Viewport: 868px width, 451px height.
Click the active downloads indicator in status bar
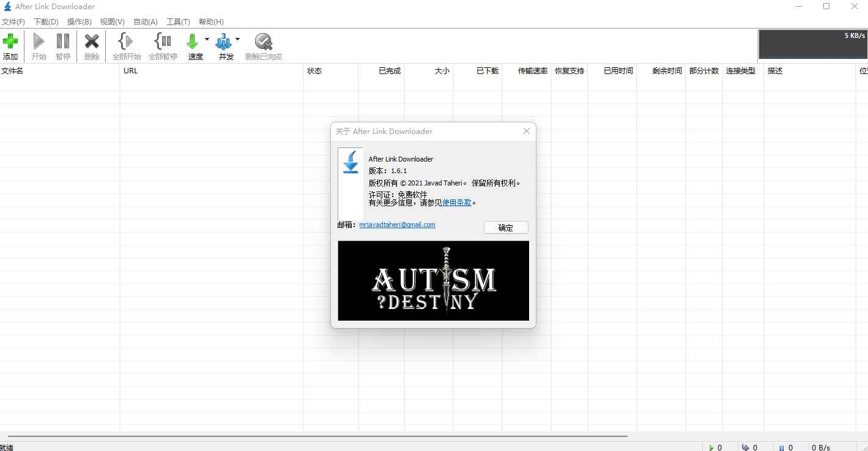(715, 447)
